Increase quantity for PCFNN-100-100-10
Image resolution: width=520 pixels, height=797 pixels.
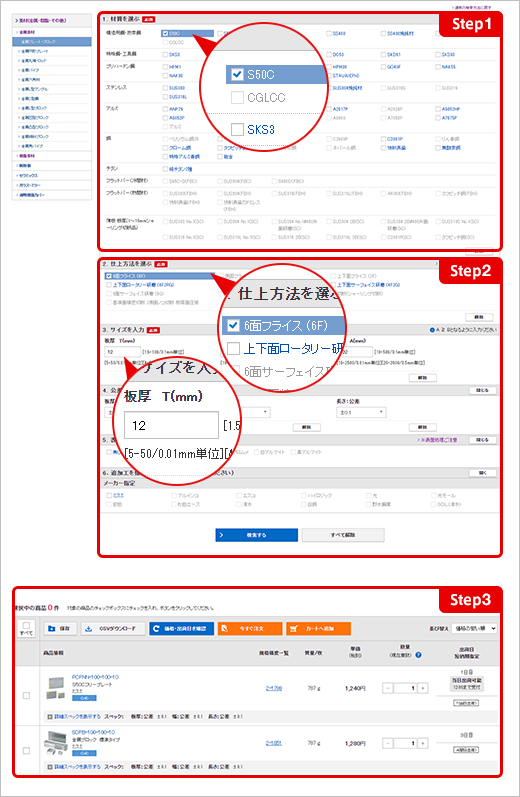click(x=423, y=688)
